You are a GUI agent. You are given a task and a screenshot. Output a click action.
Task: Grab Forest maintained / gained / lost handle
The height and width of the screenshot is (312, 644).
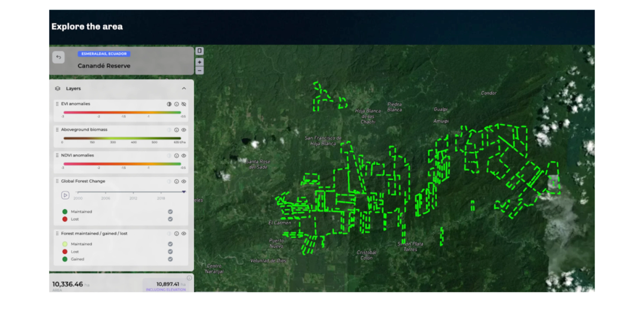57,234
